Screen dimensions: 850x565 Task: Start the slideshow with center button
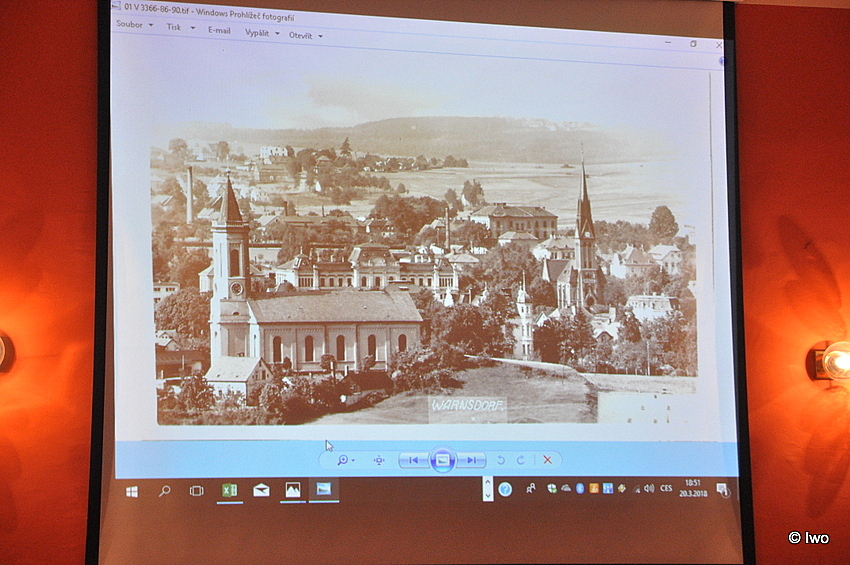(x=442, y=460)
